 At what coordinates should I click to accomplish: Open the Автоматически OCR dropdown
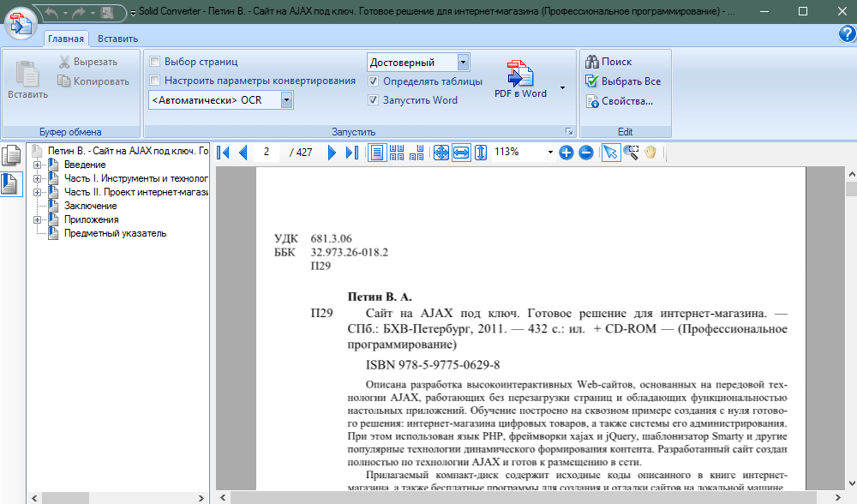[286, 100]
